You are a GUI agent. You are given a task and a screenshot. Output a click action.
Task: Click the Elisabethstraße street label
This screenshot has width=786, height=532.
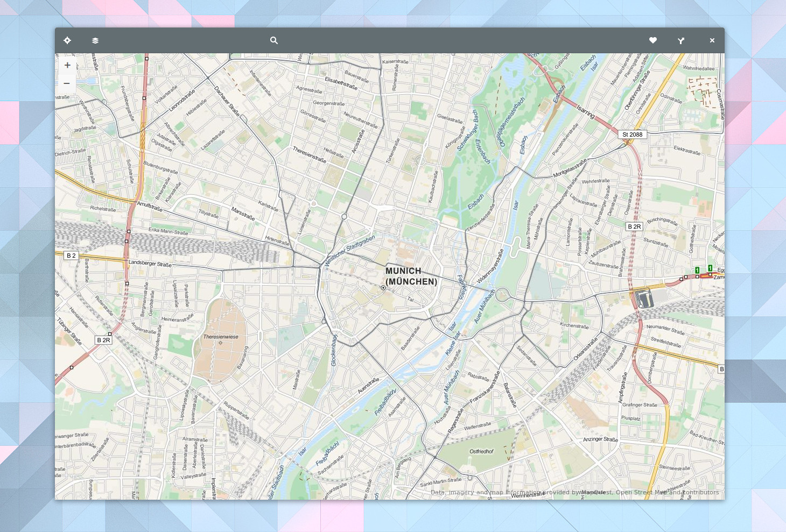[341, 83]
